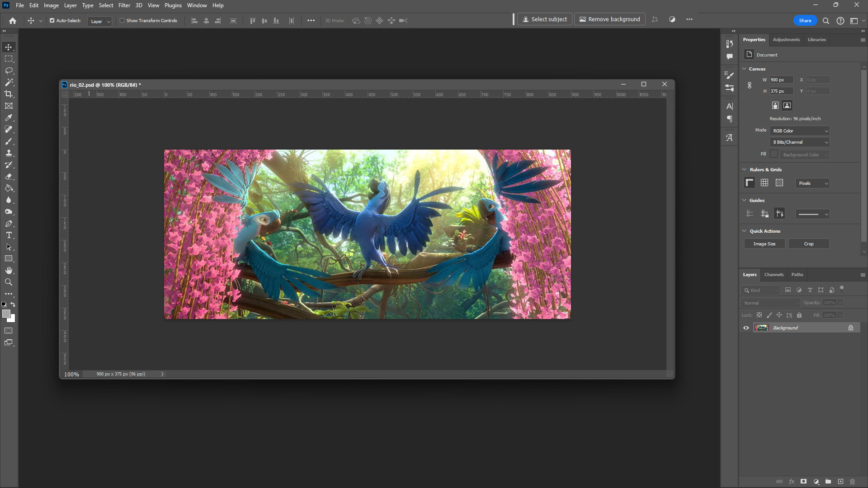The width and height of the screenshot is (868, 488).
Task: Select the Lasso tool
Action: point(9,71)
